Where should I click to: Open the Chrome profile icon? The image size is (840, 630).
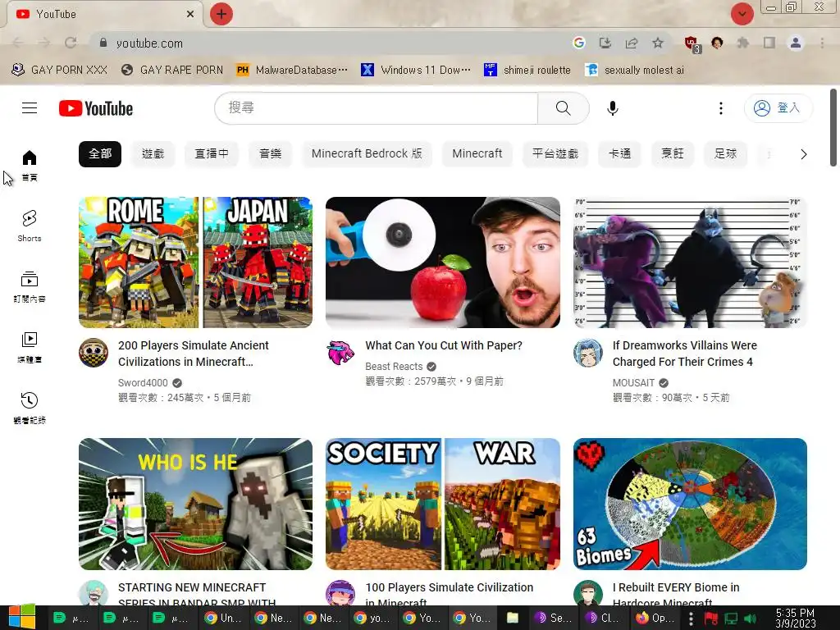click(x=796, y=43)
